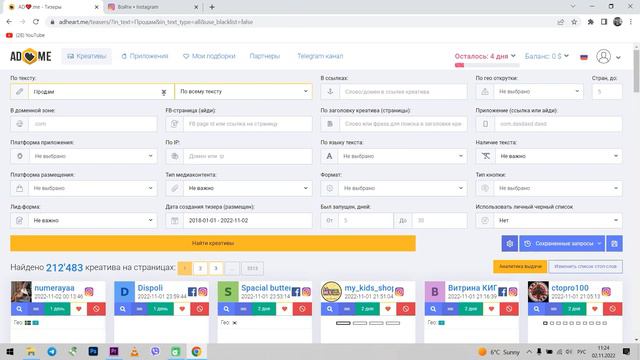Click ban icon on ctopro100 card
The image size is (640, 360).
tap(613, 309)
